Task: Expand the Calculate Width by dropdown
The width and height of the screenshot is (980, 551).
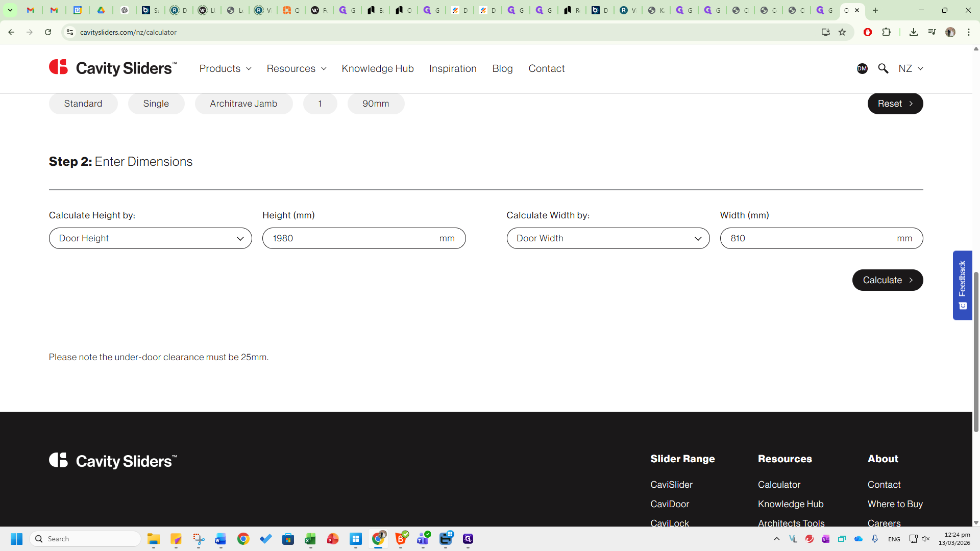Action: coord(608,238)
